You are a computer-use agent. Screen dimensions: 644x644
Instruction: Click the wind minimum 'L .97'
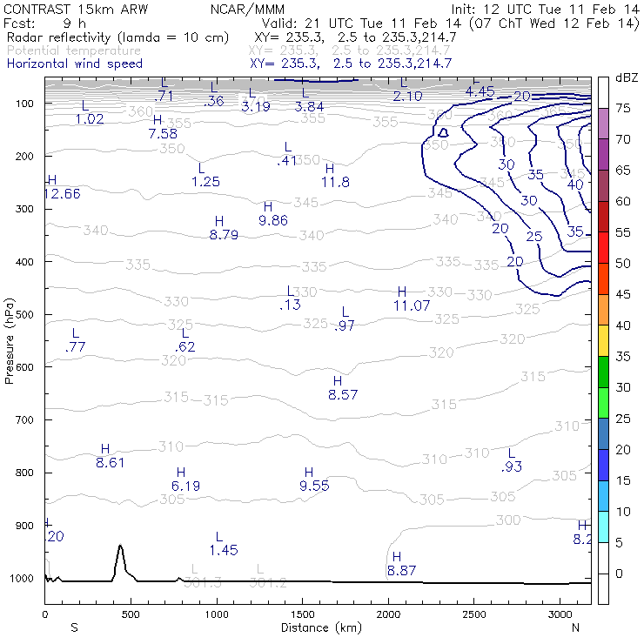click(x=344, y=319)
